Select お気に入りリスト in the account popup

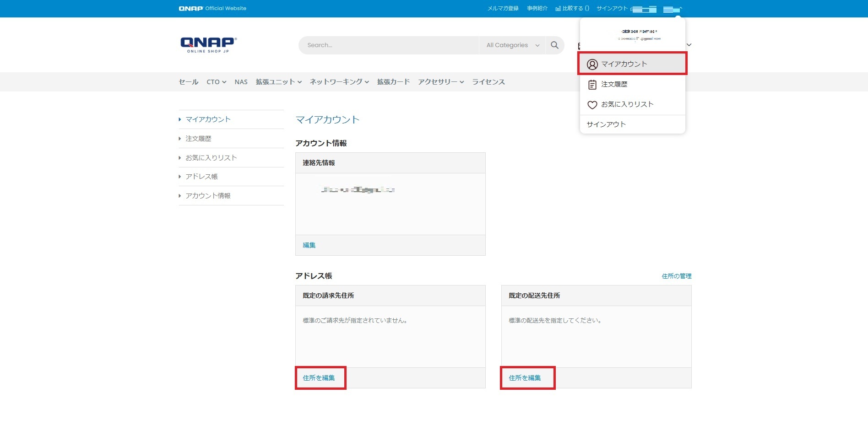click(632, 104)
